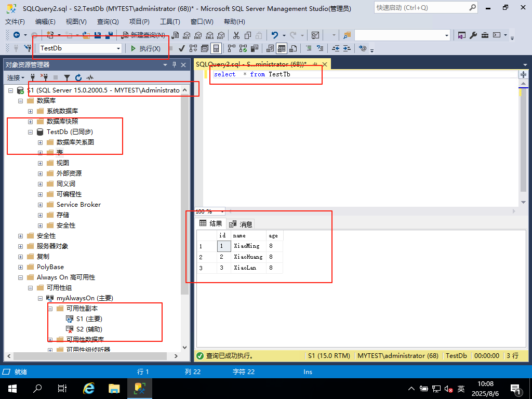The height and width of the screenshot is (399, 532).
Task: Click the DAX query icon
Action: [x=221, y=35]
